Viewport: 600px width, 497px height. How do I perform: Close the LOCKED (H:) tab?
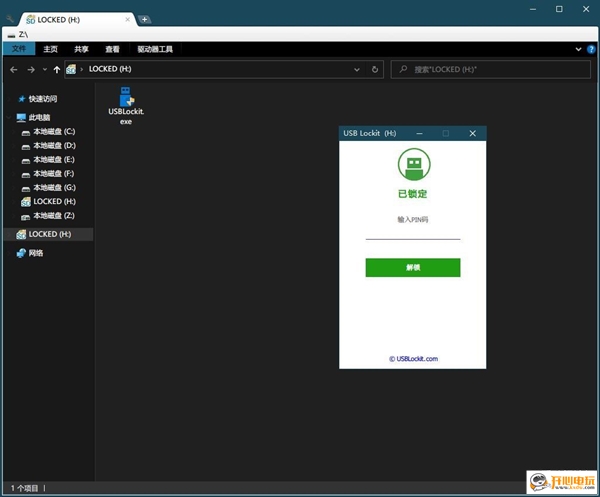click(127, 20)
